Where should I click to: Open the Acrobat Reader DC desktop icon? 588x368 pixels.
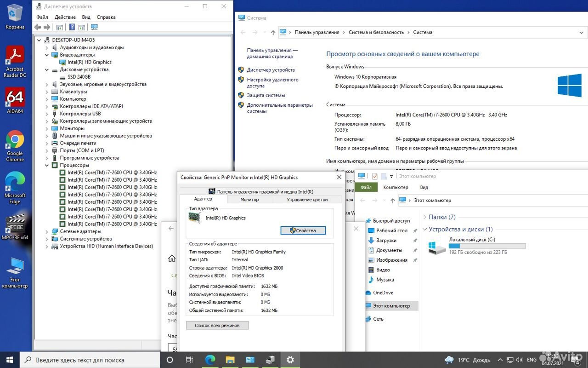[x=15, y=62]
